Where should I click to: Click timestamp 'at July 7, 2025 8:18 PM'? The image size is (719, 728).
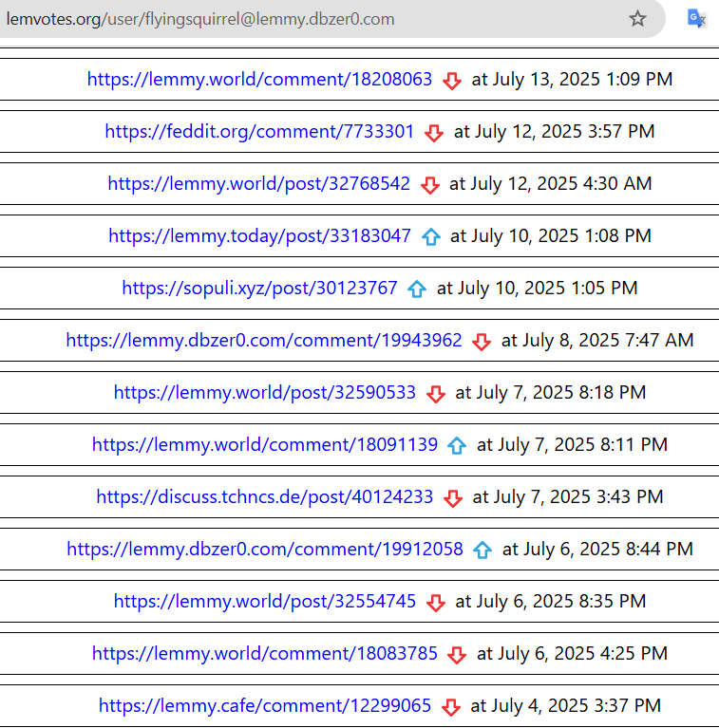point(550,392)
